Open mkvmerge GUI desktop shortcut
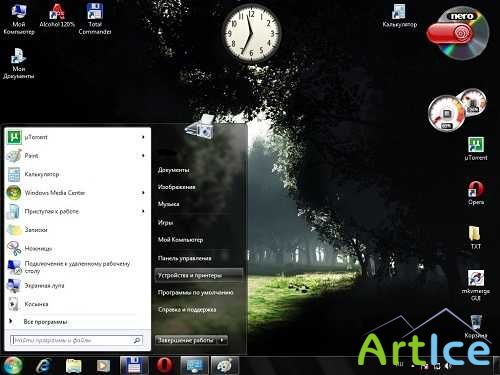The height and width of the screenshot is (375, 500). [x=476, y=285]
